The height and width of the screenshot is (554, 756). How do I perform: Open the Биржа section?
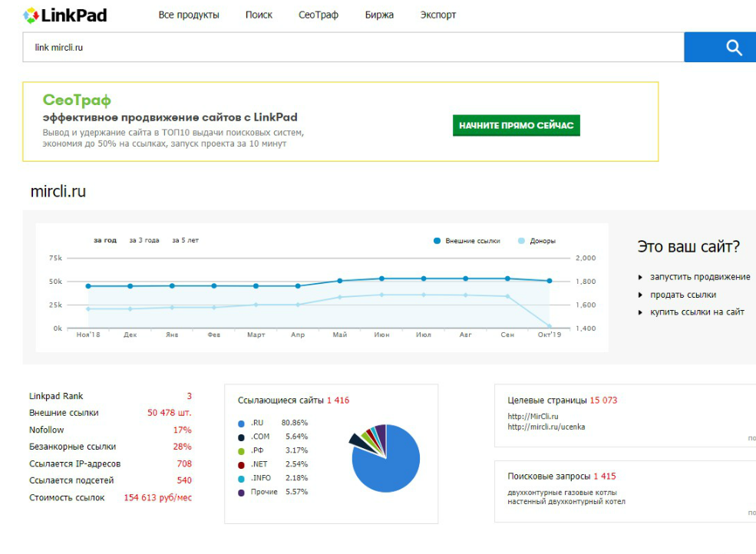pyautogui.click(x=379, y=15)
